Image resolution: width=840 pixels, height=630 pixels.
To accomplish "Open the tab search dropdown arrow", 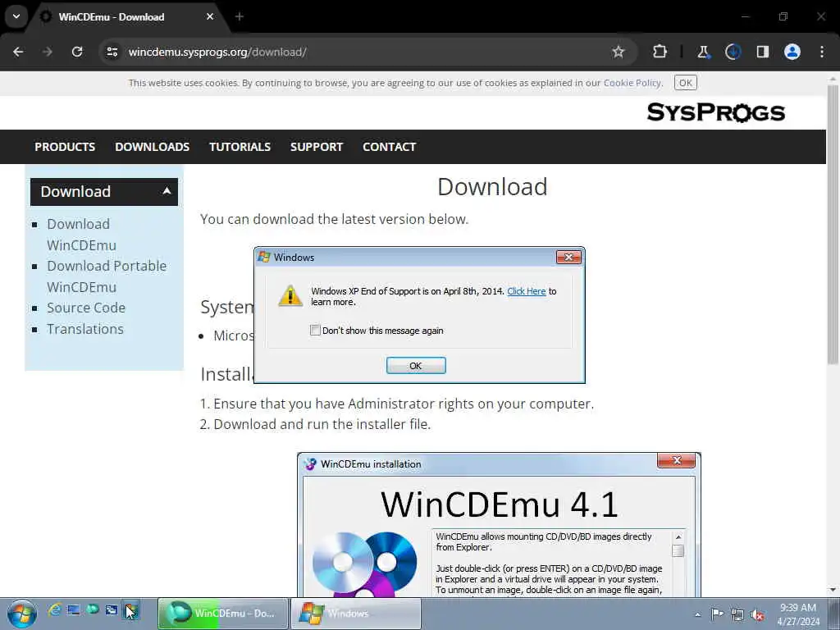I will point(16,16).
